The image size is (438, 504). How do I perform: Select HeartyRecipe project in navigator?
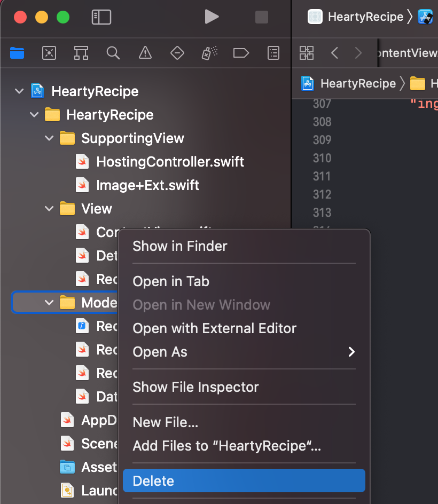pyautogui.click(x=95, y=91)
